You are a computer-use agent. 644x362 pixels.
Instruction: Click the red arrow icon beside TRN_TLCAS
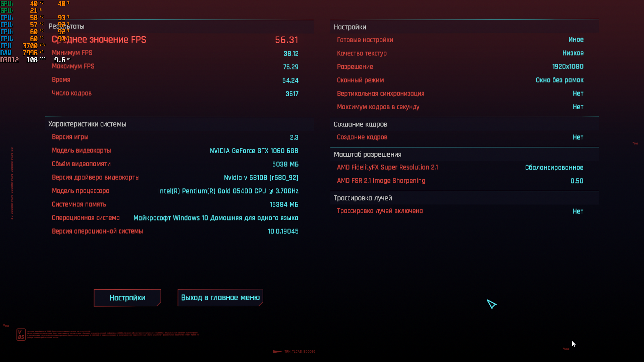pos(277,352)
